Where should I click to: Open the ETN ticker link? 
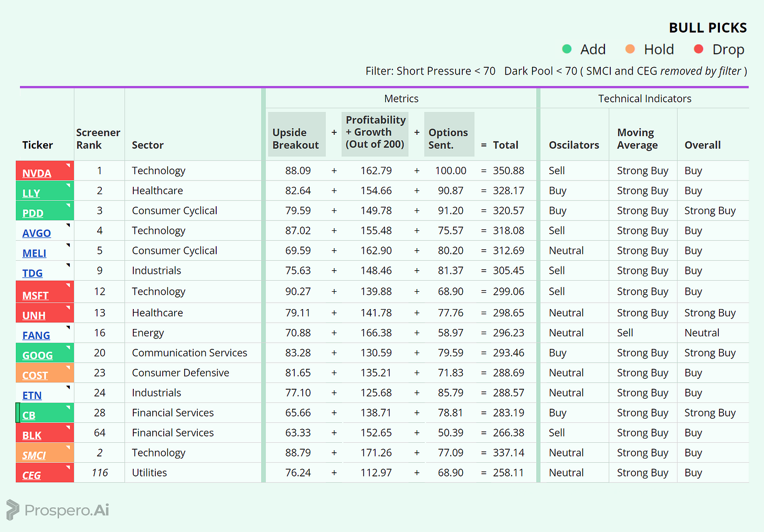click(x=32, y=395)
